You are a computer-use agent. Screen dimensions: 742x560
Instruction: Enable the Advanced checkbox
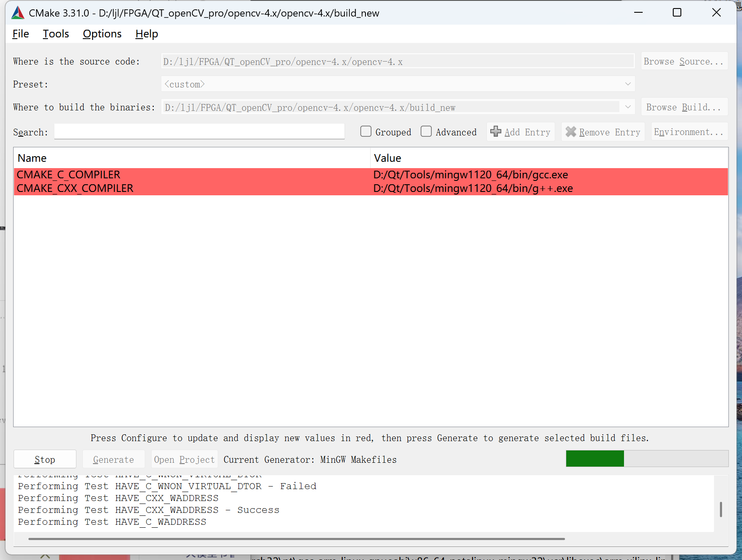[x=426, y=132]
